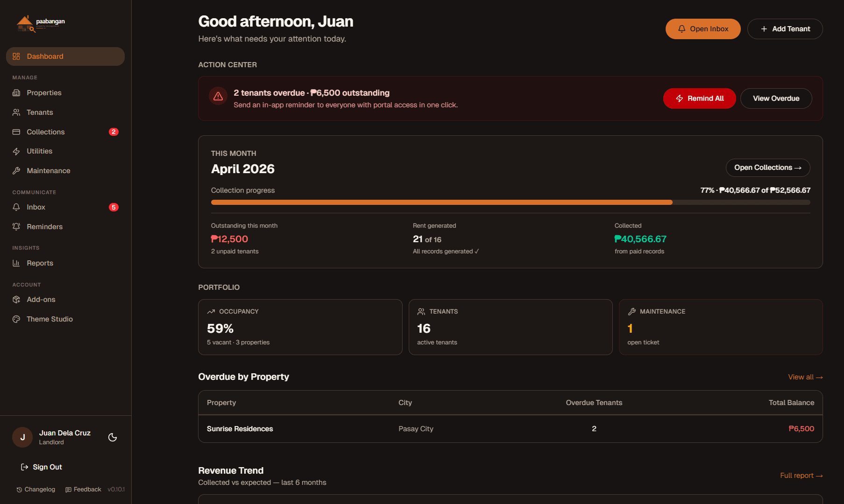Click the Feedback message icon

point(68,490)
